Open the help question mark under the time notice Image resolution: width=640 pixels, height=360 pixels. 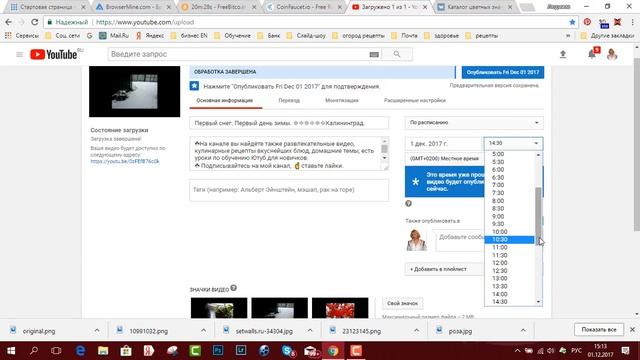pos(408,203)
